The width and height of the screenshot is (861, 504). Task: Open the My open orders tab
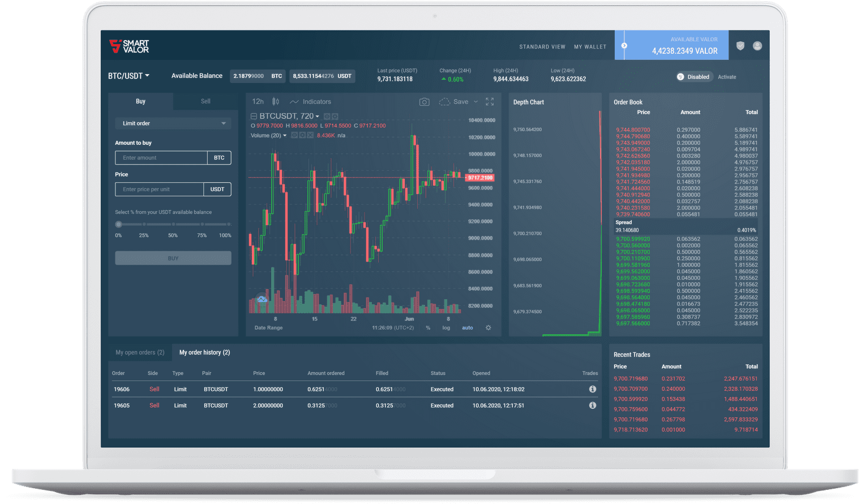(139, 352)
